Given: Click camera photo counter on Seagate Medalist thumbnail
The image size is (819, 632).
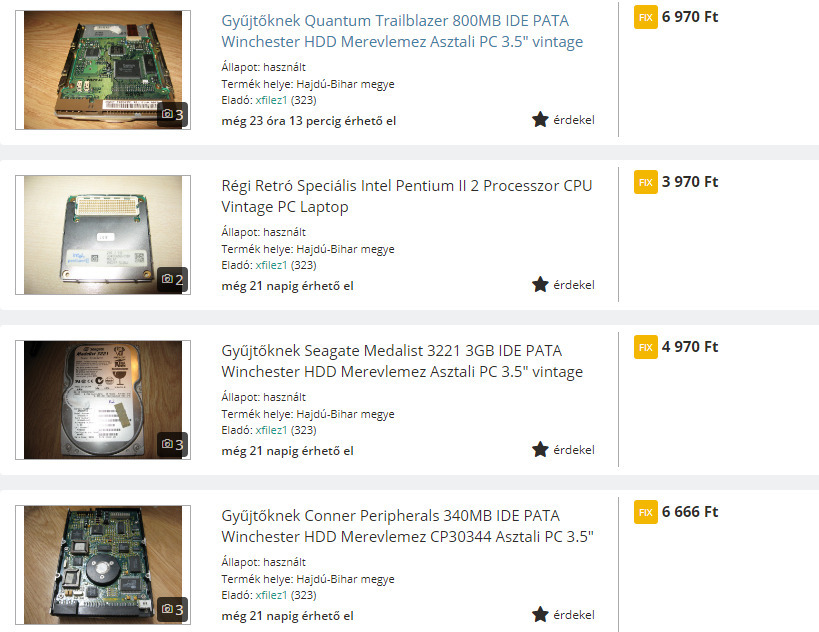Looking at the screenshot, I should tap(172, 444).
